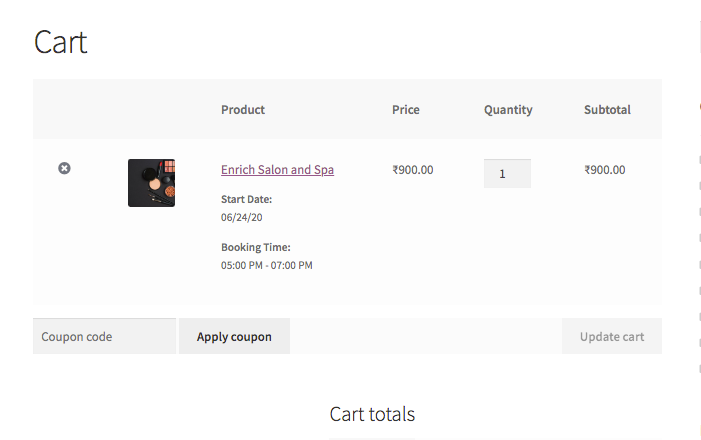Open the Enrich Salon and Spa link
The height and width of the screenshot is (440, 701).
277,170
